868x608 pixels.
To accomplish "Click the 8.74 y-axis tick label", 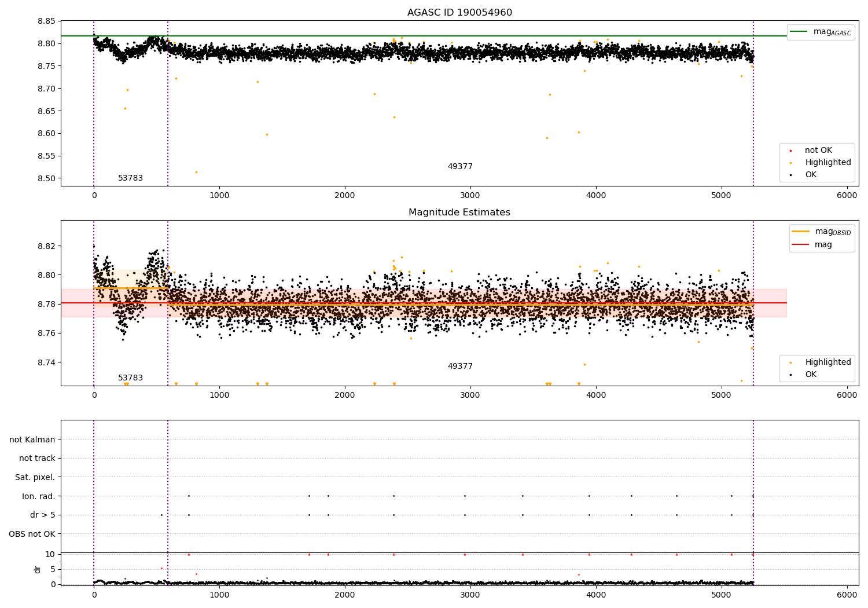I will click(x=46, y=362).
